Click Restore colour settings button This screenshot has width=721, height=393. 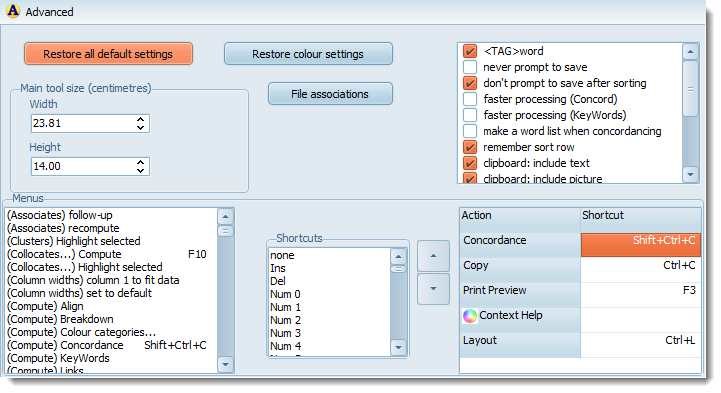pyautogui.click(x=308, y=54)
